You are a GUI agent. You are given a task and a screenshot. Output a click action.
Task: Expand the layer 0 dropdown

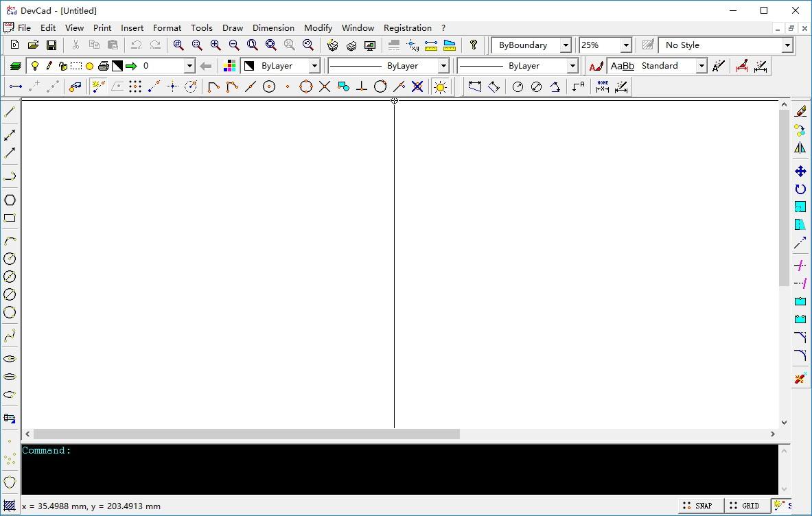pos(189,66)
